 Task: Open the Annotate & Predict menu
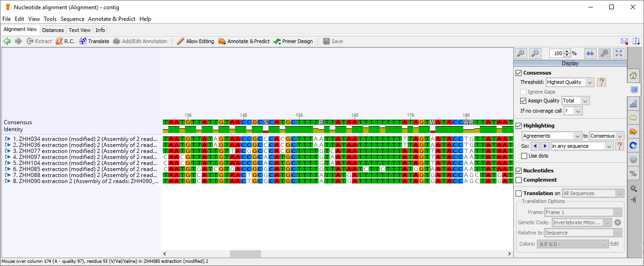pos(112,19)
